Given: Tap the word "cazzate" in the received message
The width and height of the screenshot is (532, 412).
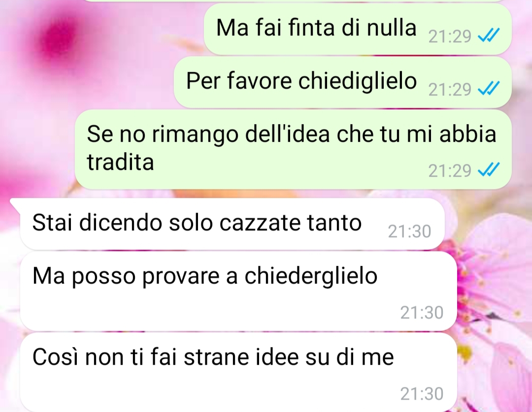Looking at the screenshot, I should pos(260,223).
